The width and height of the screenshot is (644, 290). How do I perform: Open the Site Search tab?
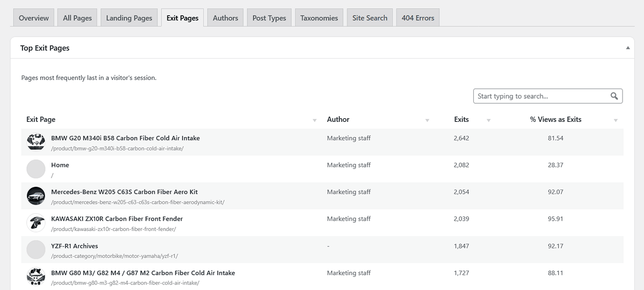tap(370, 18)
